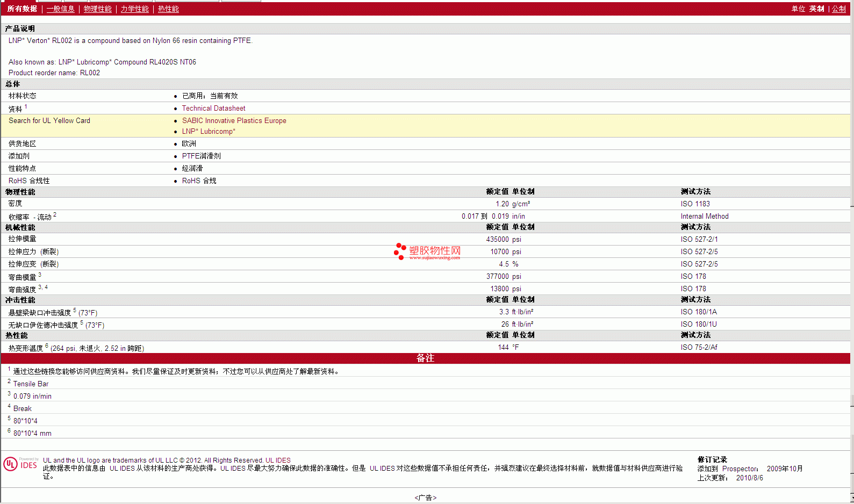
Task: Click the 弯曲模量 row label
Action: pyautogui.click(x=23, y=277)
